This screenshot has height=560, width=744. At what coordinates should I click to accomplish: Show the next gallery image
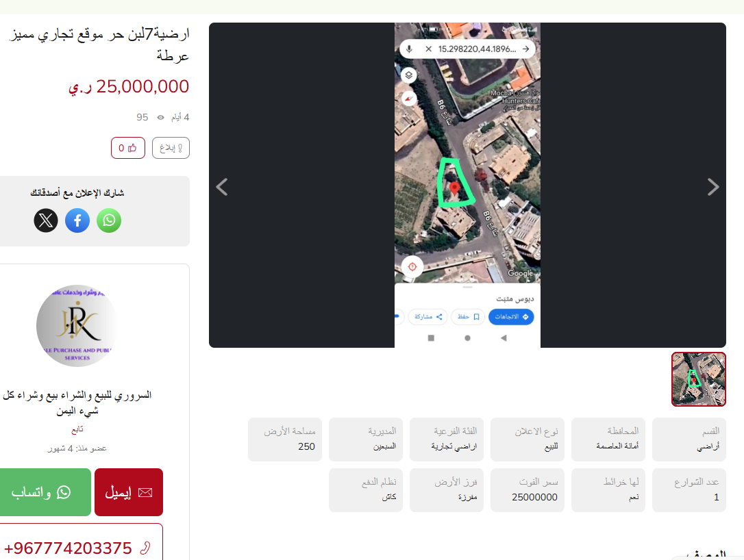coord(712,187)
